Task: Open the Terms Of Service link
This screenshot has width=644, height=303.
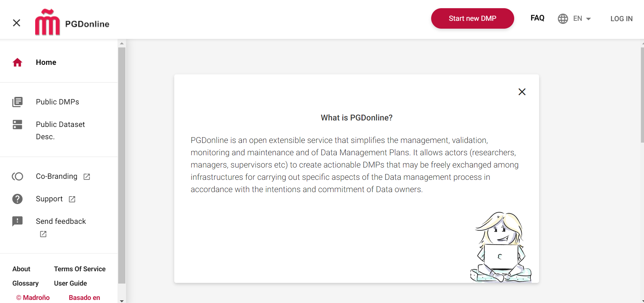Action: (x=80, y=269)
